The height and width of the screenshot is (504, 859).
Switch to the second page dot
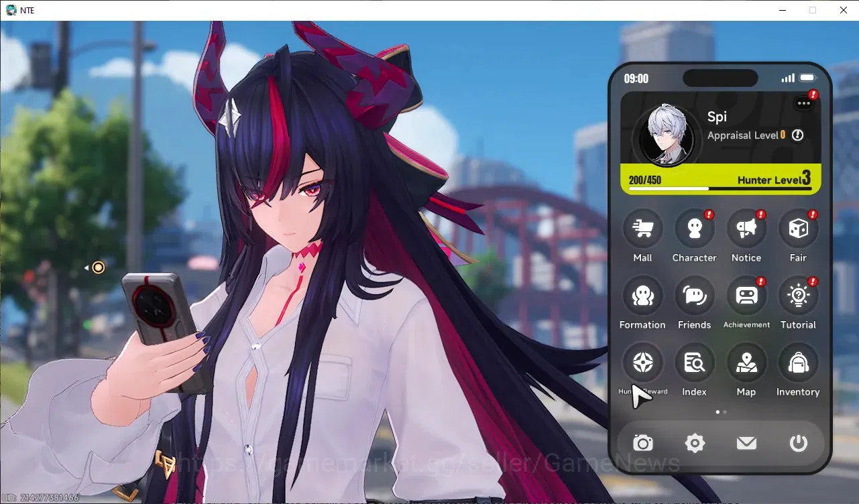pyautogui.click(x=725, y=412)
